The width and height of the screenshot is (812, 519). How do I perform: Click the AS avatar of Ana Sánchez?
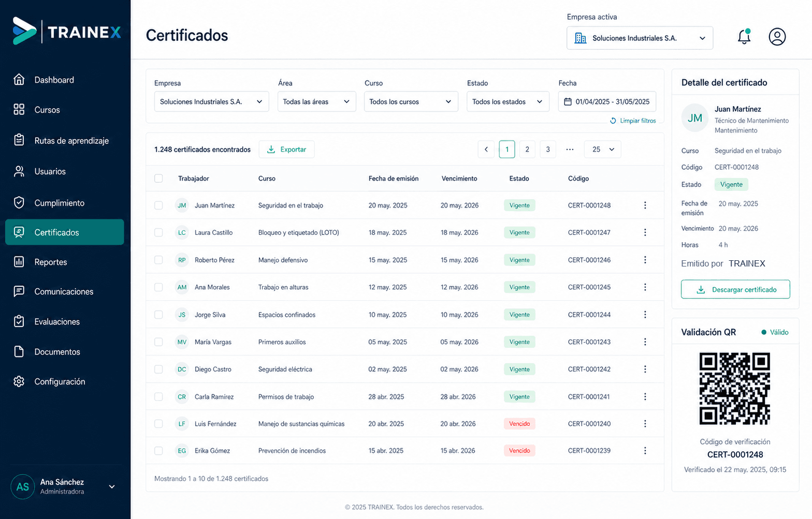pyautogui.click(x=23, y=487)
